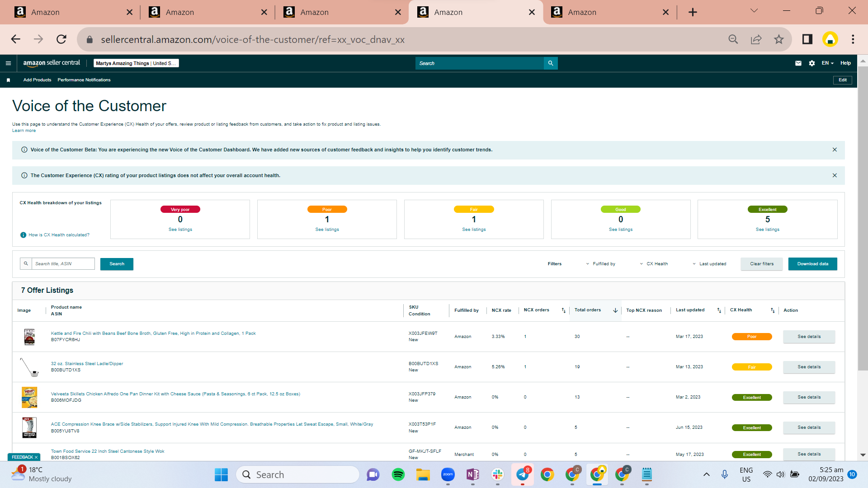Open a new browser tab
868x488 pixels.
pyautogui.click(x=693, y=12)
